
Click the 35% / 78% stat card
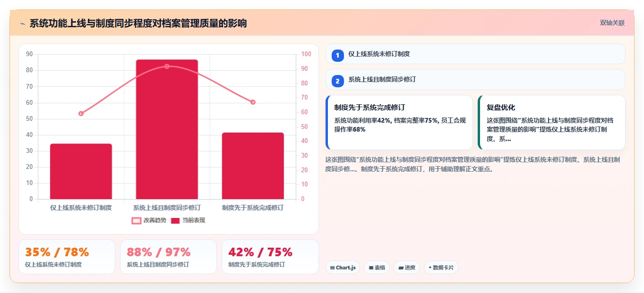tap(67, 257)
